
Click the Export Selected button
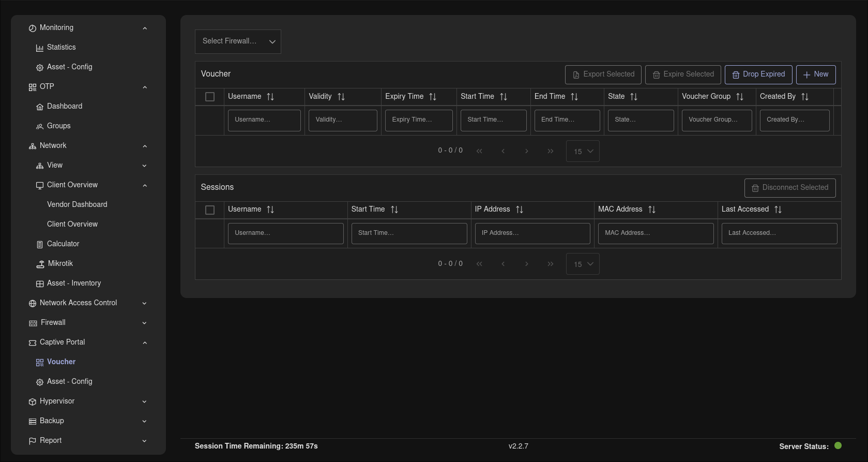(603, 74)
